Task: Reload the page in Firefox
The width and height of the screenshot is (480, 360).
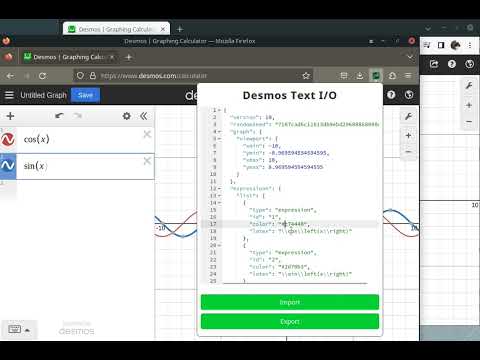Action: pos(42,76)
